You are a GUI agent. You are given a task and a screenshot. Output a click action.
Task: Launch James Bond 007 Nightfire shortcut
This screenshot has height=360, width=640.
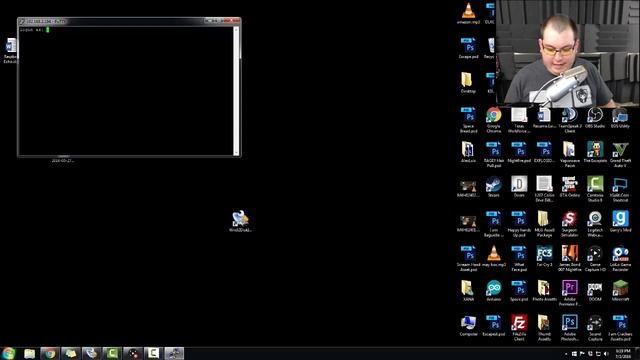(x=569, y=258)
